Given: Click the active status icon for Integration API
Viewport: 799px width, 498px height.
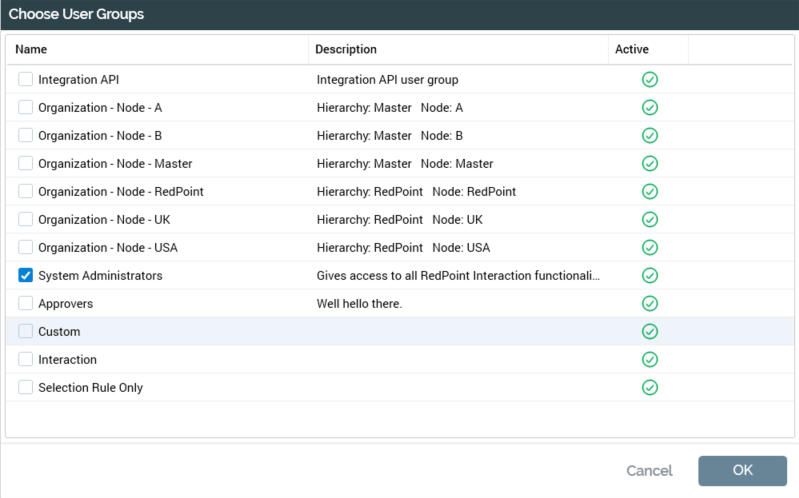Looking at the screenshot, I should [649, 80].
